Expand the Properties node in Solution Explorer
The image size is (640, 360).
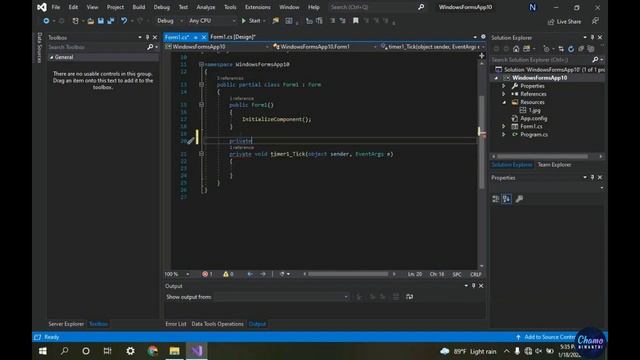coord(504,86)
